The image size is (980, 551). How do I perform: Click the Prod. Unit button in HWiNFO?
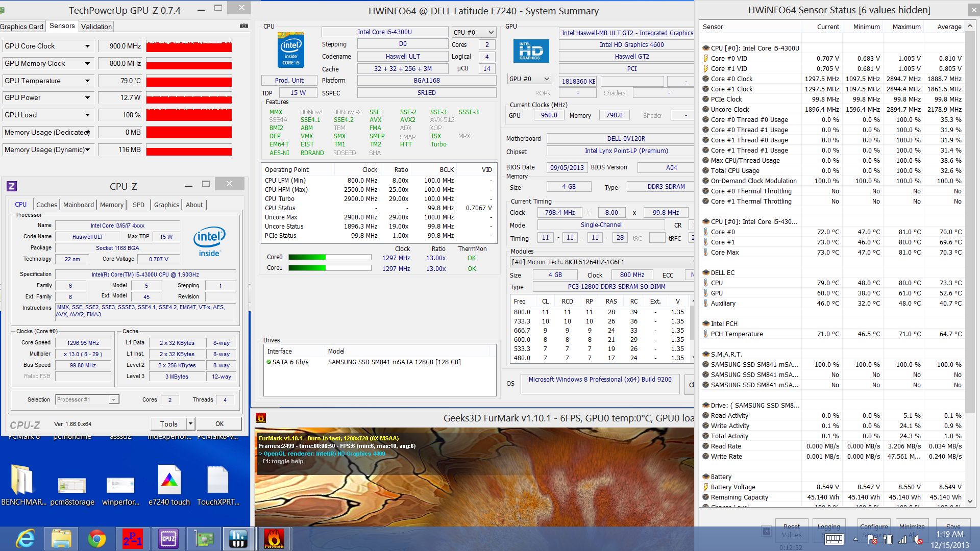[289, 80]
